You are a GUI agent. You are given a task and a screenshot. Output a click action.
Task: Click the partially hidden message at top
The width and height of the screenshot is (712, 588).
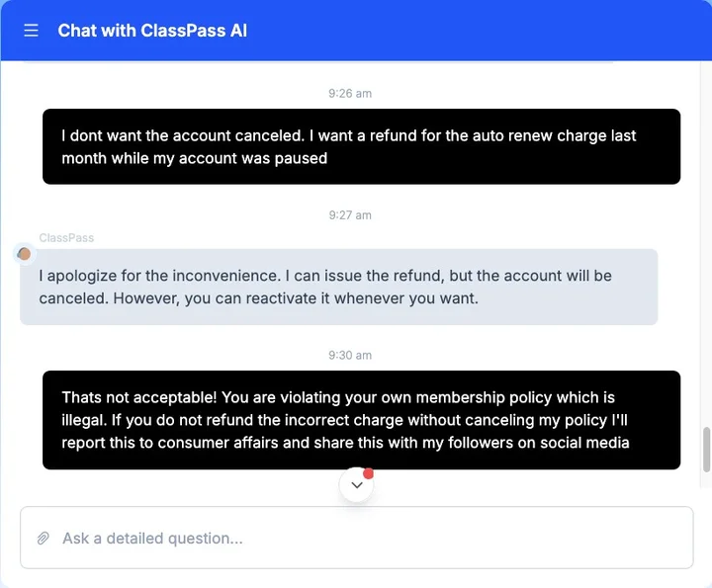tap(316, 62)
